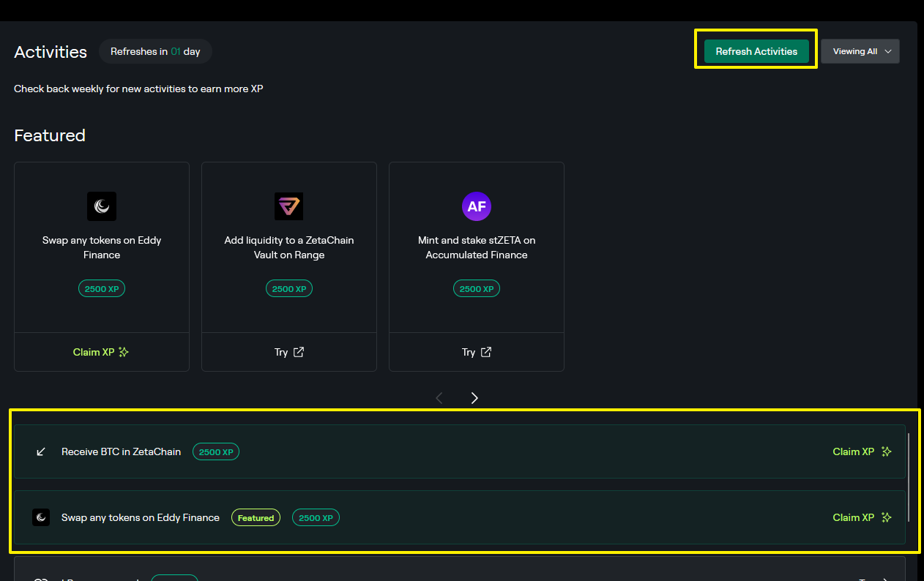
Task: Click the 2500 XP badge on Swap tokens list row
Action: pyautogui.click(x=316, y=517)
